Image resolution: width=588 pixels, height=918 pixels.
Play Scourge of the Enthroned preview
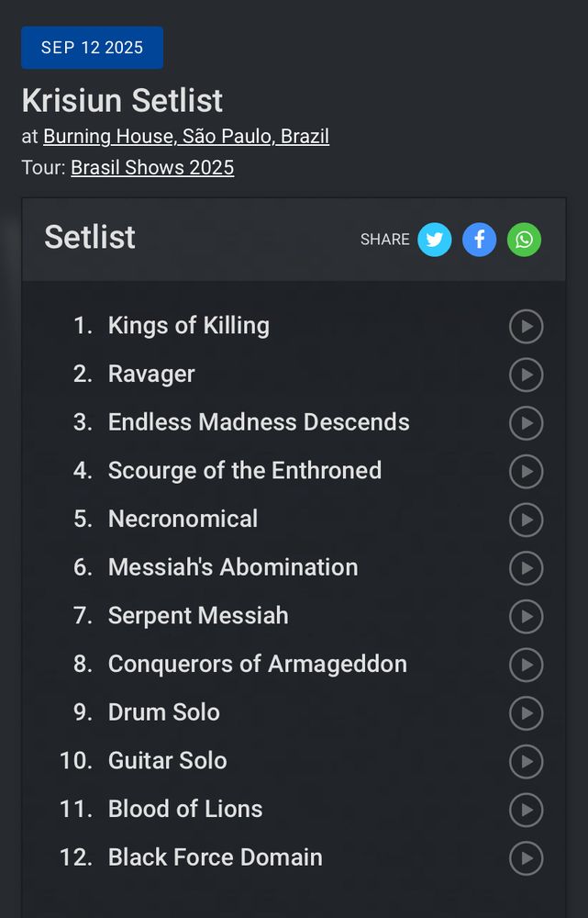pos(527,471)
